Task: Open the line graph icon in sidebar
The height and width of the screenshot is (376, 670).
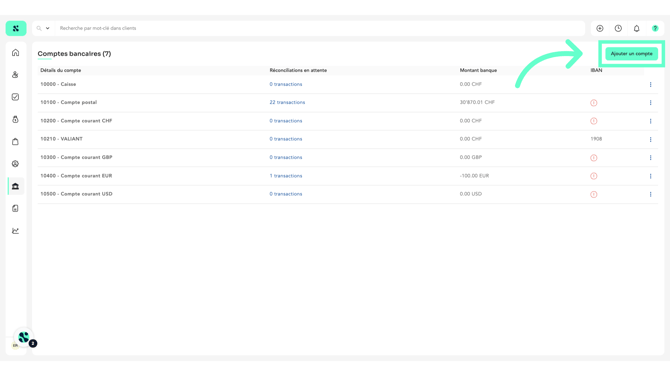Action: (15, 231)
